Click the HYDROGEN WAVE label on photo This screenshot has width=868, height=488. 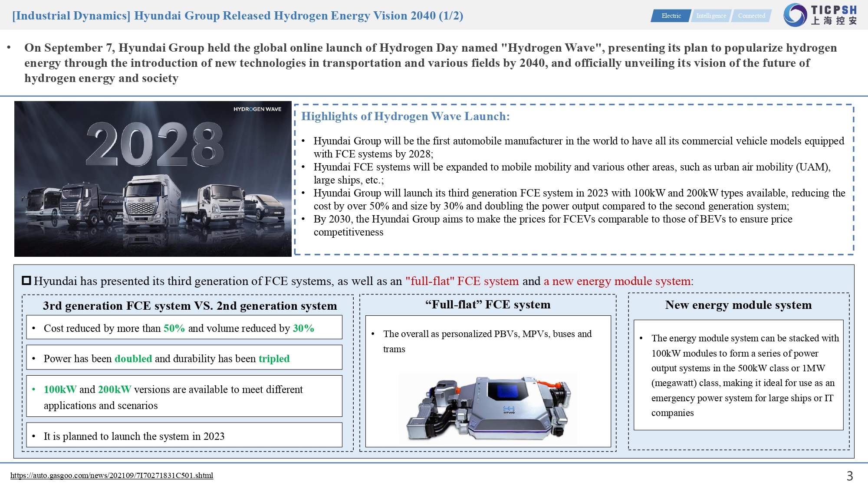coord(257,109)
